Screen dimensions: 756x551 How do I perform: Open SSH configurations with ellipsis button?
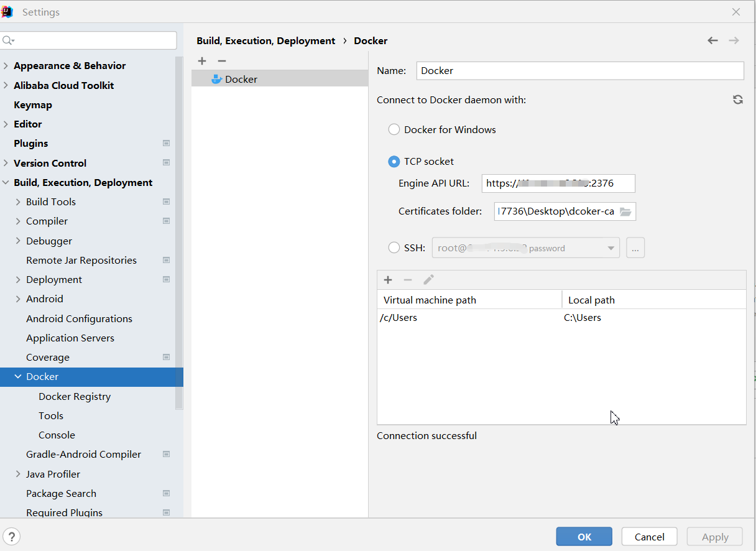[x=635, y=248]
